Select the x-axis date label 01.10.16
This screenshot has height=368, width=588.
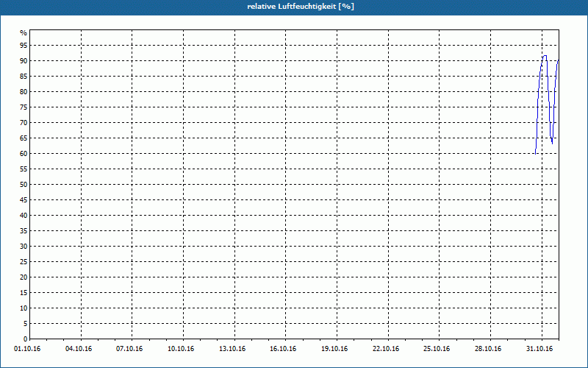click(27, 349)
